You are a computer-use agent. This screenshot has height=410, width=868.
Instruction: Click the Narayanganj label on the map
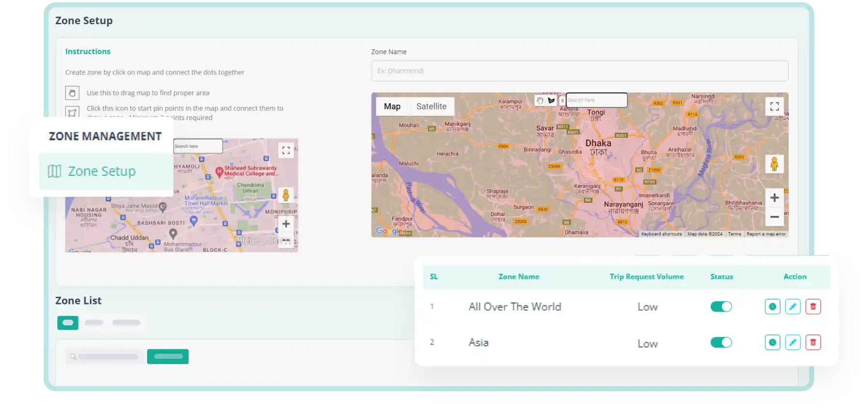[x=623, y=204]
